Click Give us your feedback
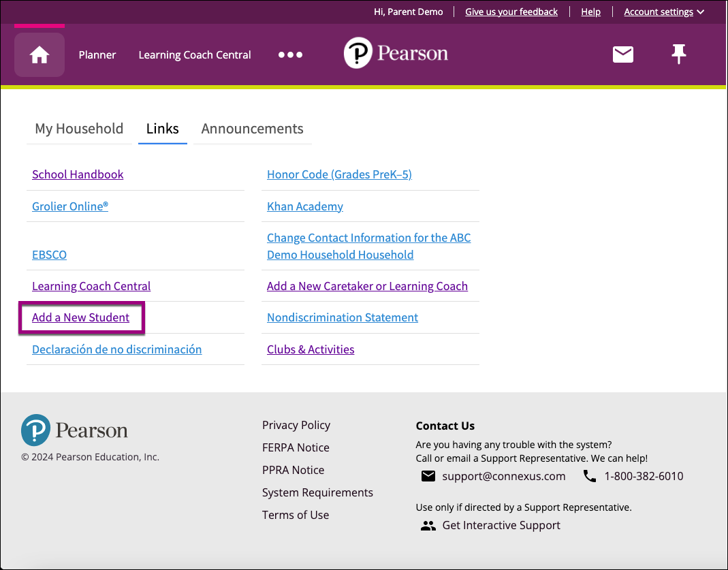Screen dimensions: 728x570 [x=511, y=12]
